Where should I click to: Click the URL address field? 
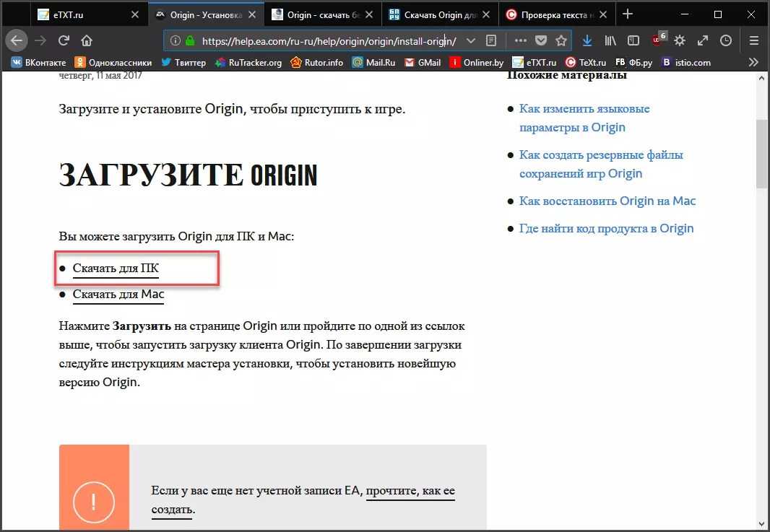point(325,40)
